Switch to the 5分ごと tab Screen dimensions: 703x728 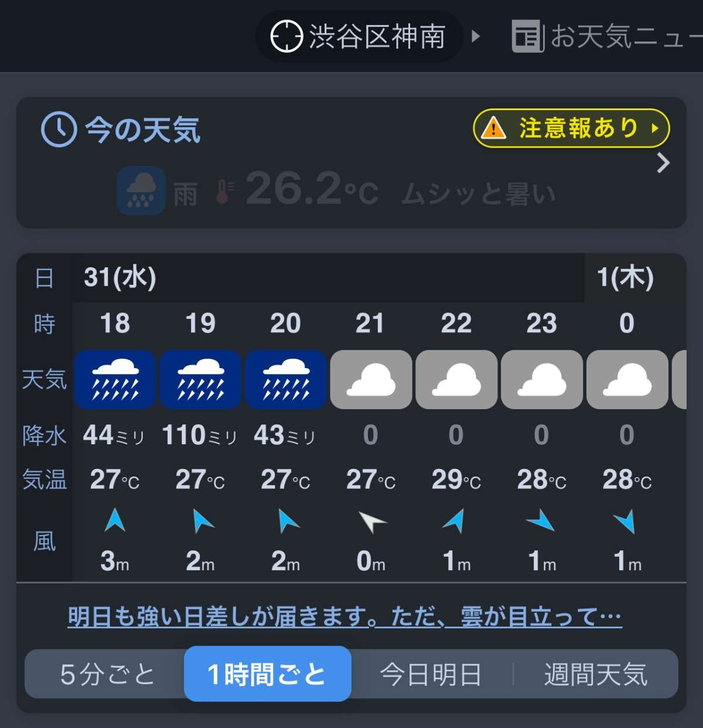(x=107, y=674)
